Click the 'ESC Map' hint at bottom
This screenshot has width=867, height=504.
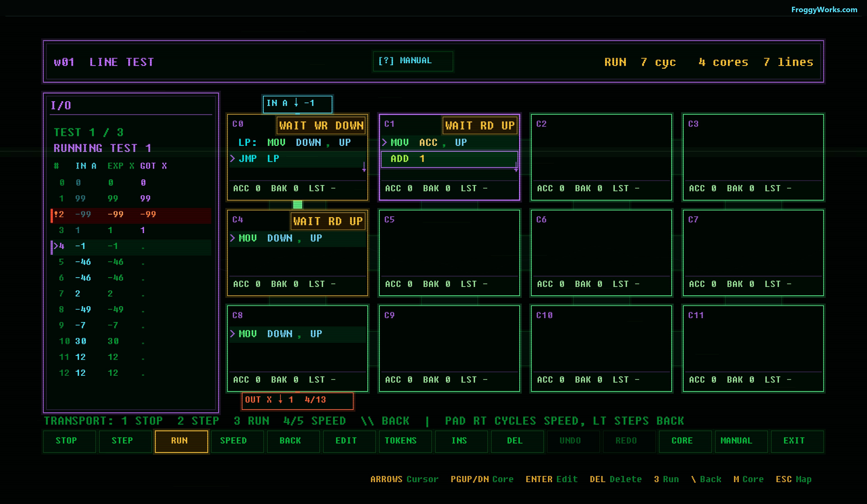click(x=793, y=479)
